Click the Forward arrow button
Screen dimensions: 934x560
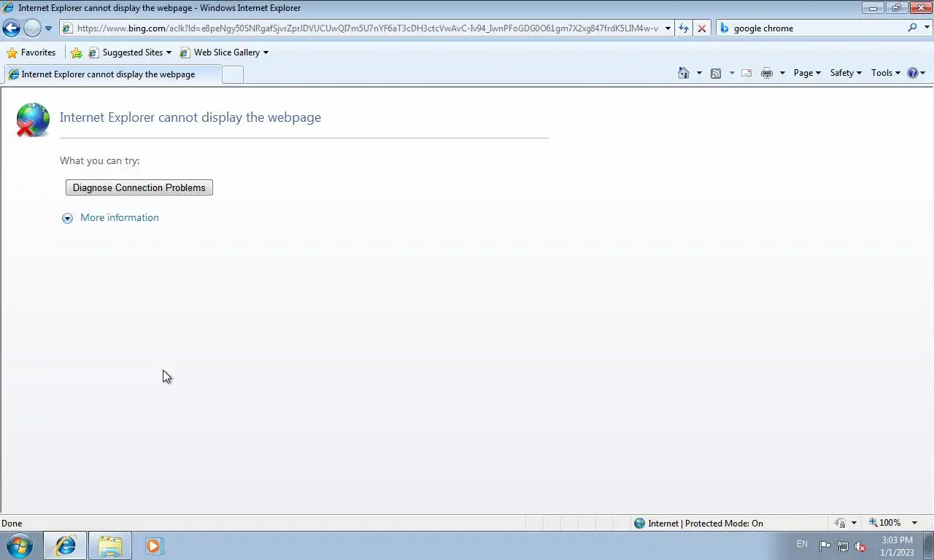32,28
